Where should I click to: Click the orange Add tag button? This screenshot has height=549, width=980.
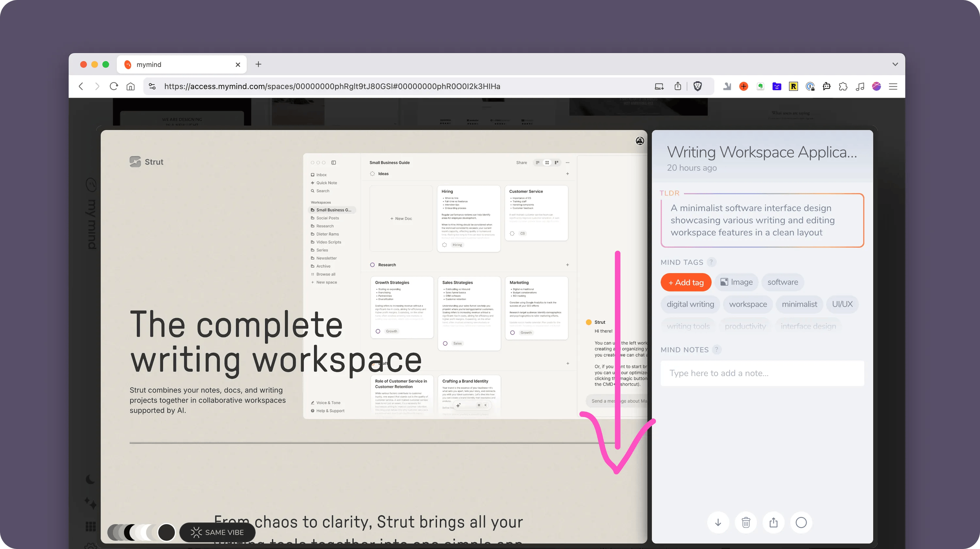point(686,282)
